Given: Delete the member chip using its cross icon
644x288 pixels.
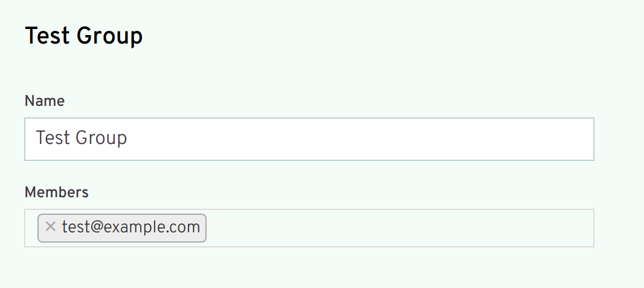Looking at the screenshot, I should pos(50,226).
